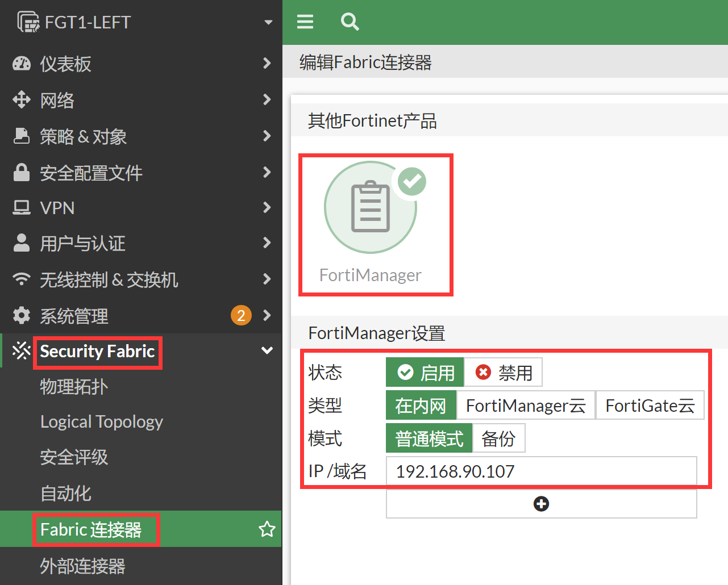728x585 pixels.
Task: Open 外部连接器 in the sidebar
Action: [x=82, y=566]
